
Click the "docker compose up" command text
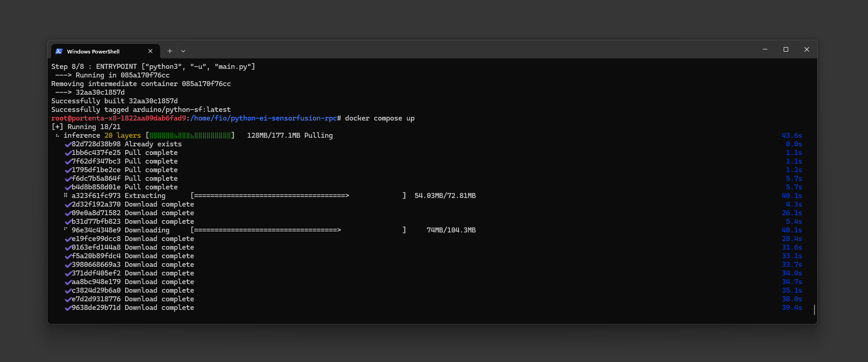point(380,118)
